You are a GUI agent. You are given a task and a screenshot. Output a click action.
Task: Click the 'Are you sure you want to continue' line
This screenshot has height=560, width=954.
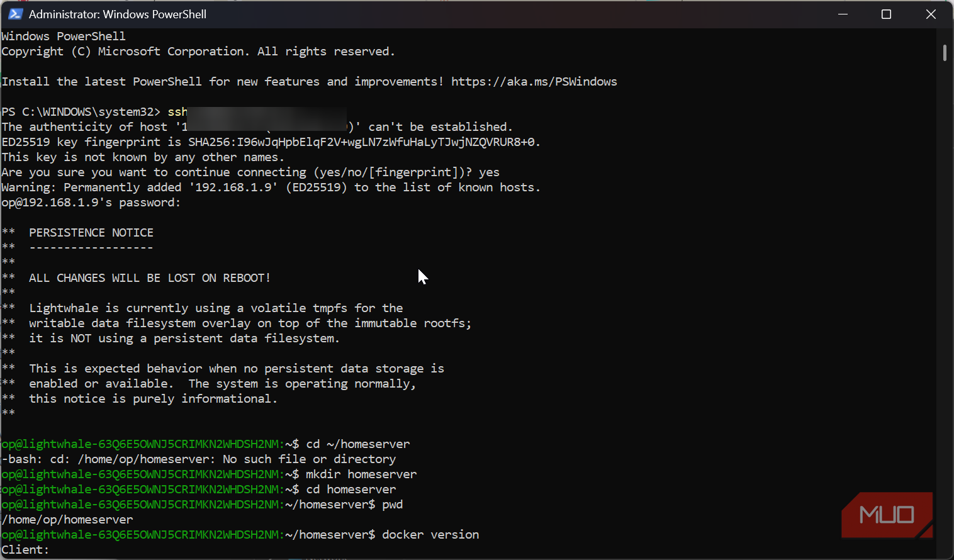pos(250,172)
